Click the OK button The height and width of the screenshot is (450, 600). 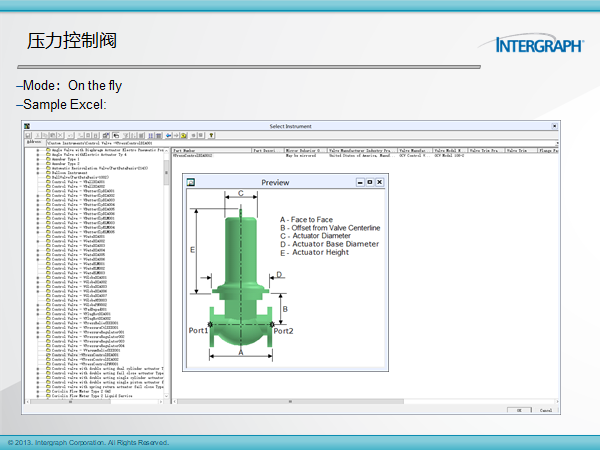519,410
